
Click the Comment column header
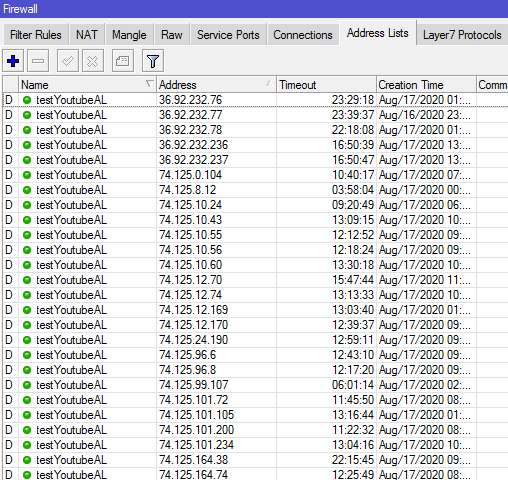pyautogui.click(x=492, y=85)
